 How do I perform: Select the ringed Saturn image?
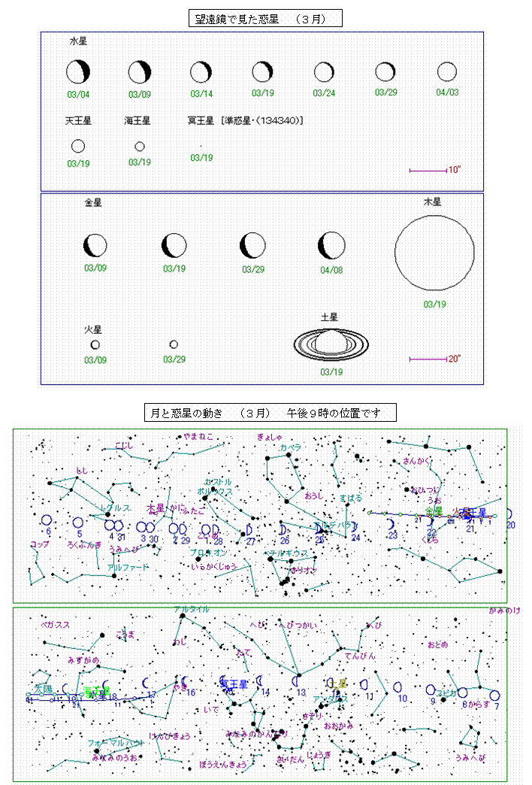(331, 344)
